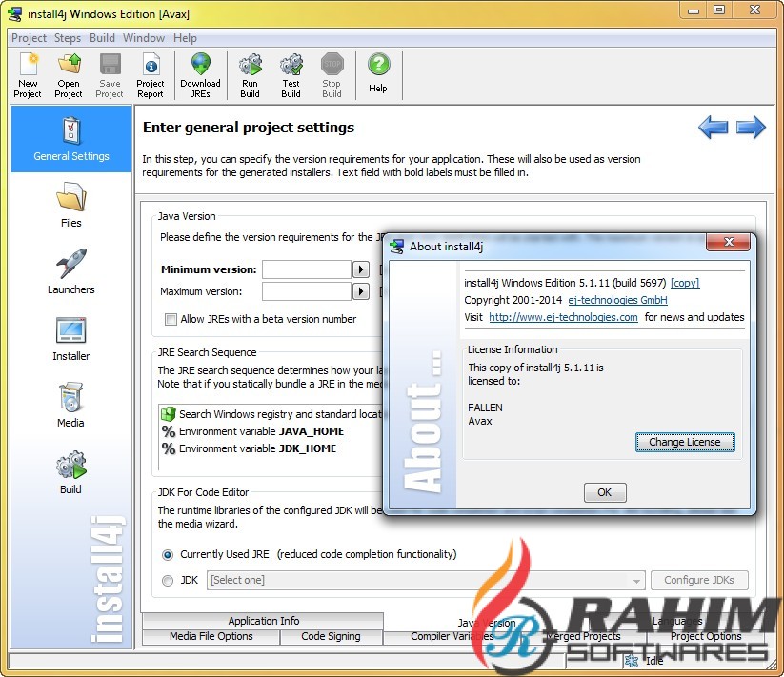The height and width of the screenshot is (677, 784).
Task: Select Search Windows registry sequence entry
Action: (x=273, y=414)
